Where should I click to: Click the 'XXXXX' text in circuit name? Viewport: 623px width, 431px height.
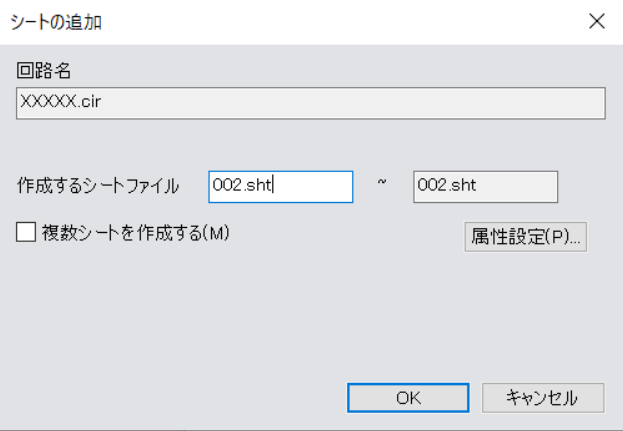[48, 102]
